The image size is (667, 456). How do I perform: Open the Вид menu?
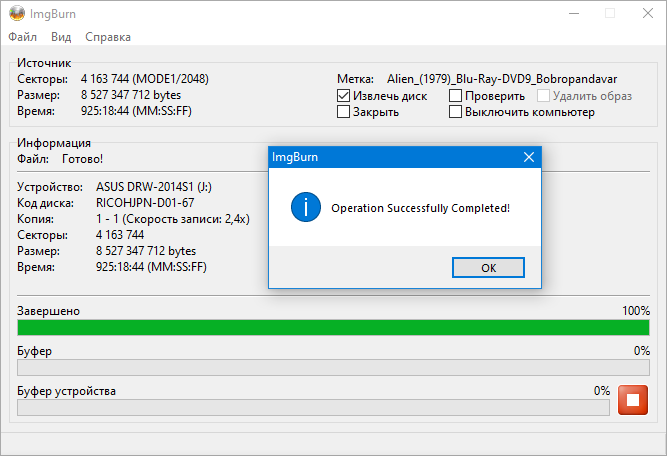click(x=61, y=37)
